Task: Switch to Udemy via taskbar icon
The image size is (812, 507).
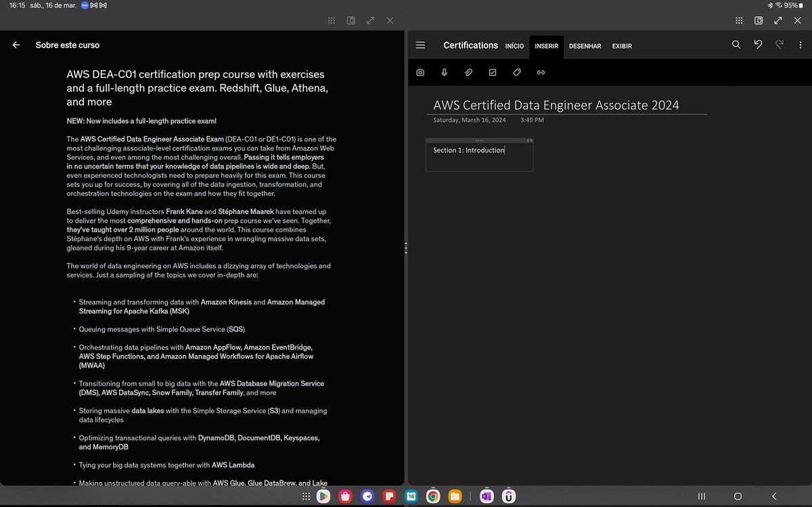Action: point(507,497)
